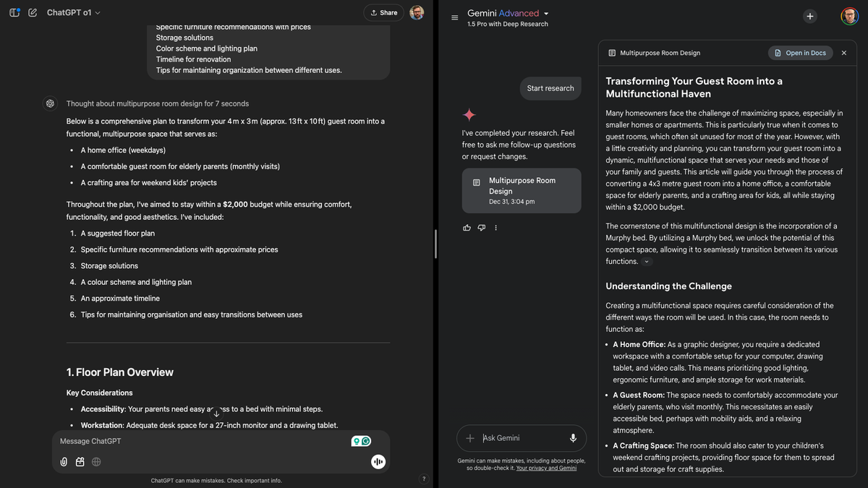This screenshot has width=868, height=488.
Task: Select the Multipurpose Room Design chat card
Action: coord(522,190)
